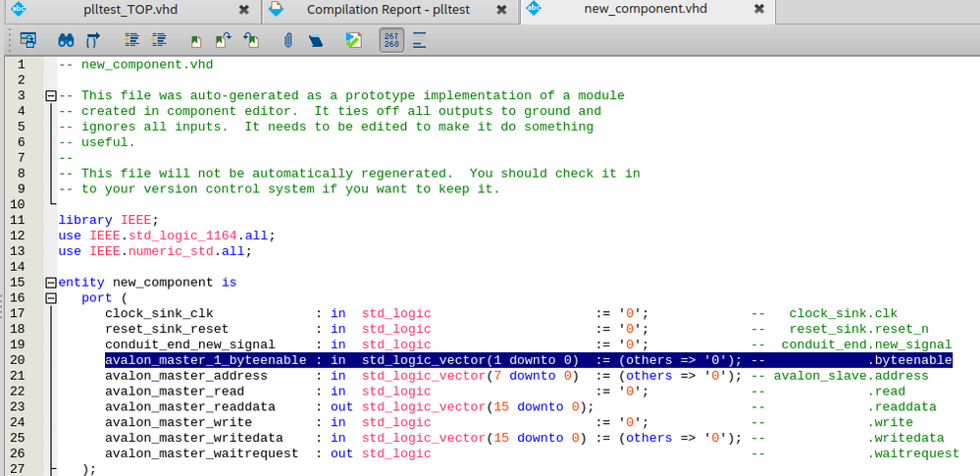980x476 pixels.
Task: Click the '.waitrequest' comment on line 26
Action: click(913, 453)
